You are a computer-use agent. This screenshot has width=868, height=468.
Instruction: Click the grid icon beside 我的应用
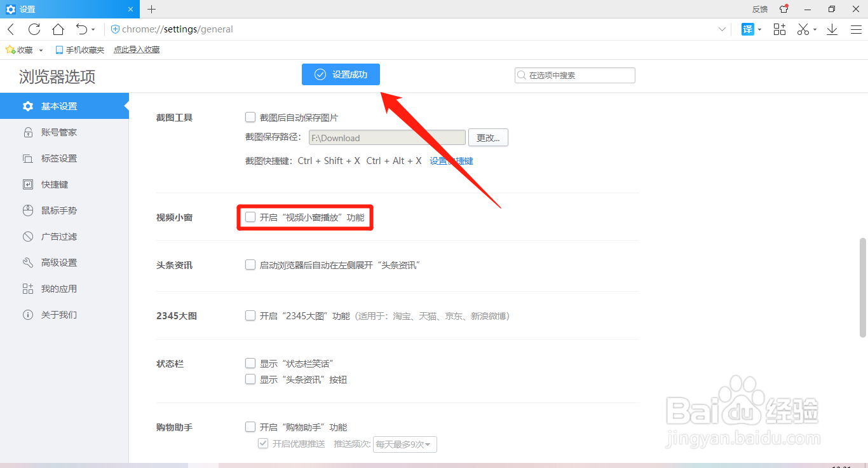[27, 289]
